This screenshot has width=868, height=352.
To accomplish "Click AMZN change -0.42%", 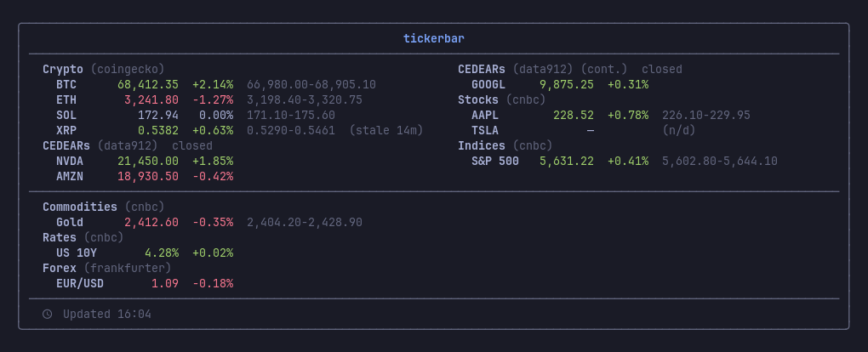I will [x=213, y=177].
